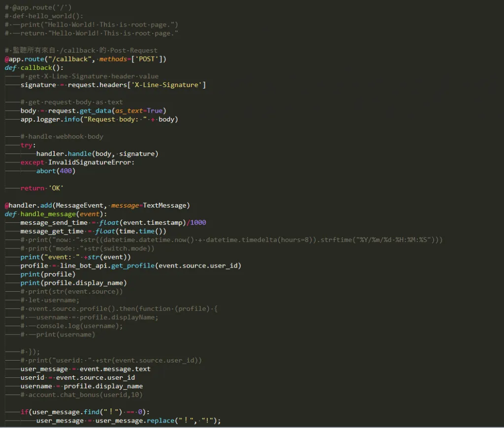Click the '# def hello_world():' comment
The width and height of the screenshot is (504, 428).
pos(44,16)
